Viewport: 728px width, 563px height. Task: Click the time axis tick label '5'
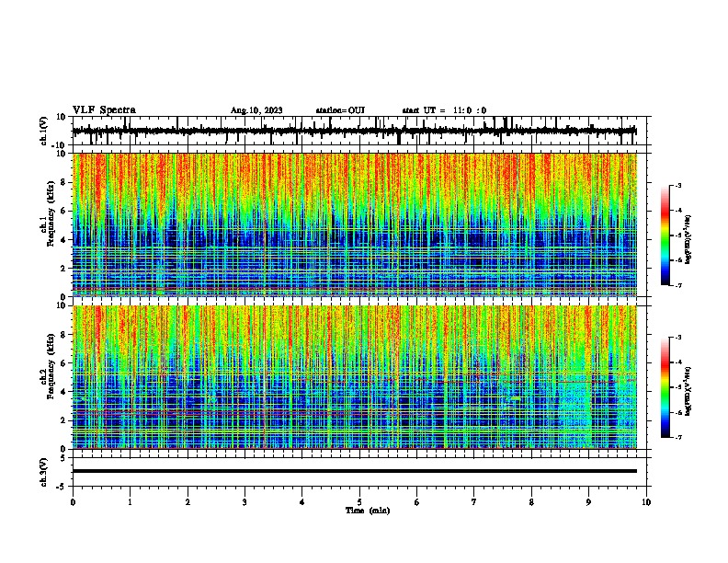(x=359, y=501)
